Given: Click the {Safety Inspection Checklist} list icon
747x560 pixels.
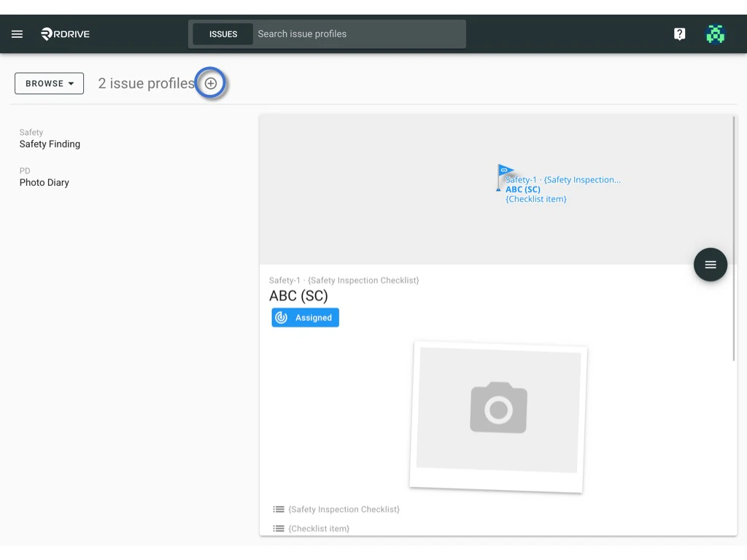Looking at the screenshot, I should (278, 509).
